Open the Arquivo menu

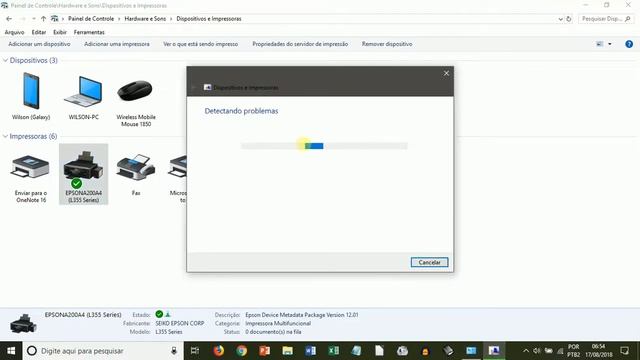pyautogui.click(x=14, y=32)
